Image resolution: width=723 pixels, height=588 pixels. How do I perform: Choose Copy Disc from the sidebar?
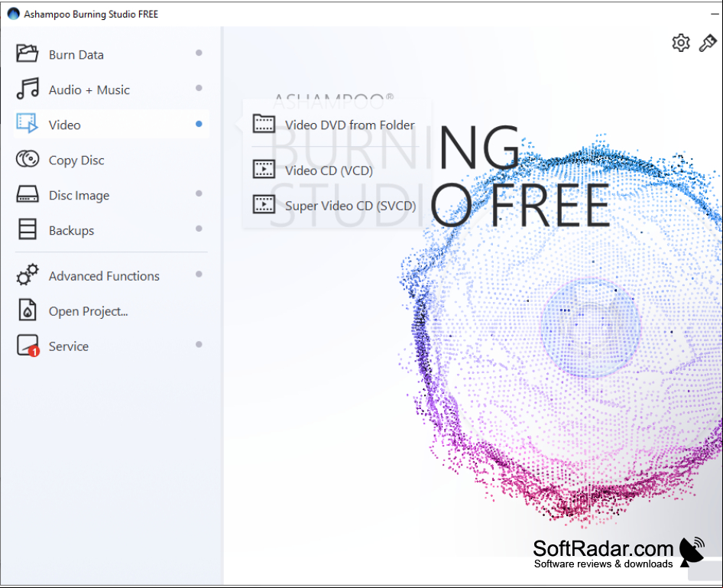[111, 160]
